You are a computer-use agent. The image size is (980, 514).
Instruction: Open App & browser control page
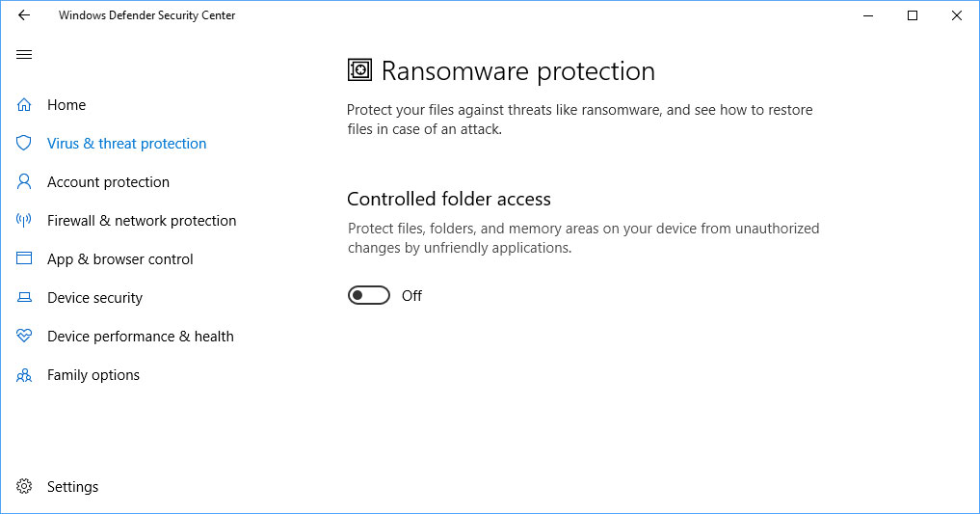pyautogui.click(x=120, y=259)
